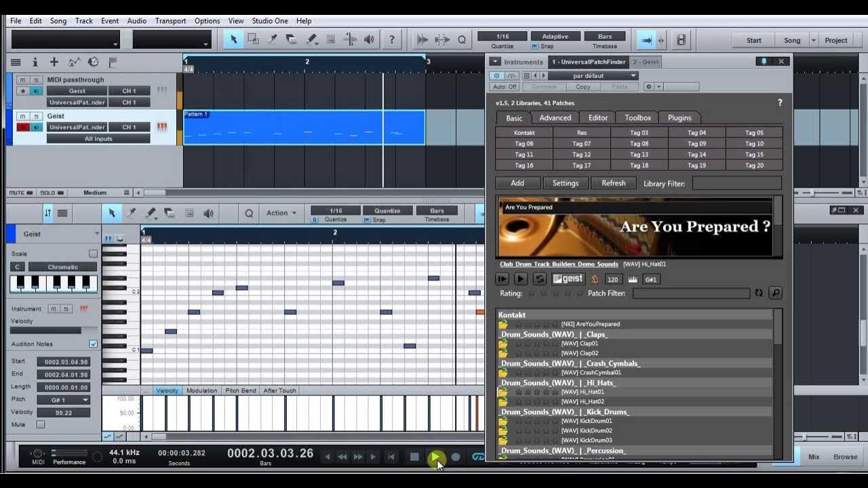Select the Paint tool in the piano editor

point(151,213)
